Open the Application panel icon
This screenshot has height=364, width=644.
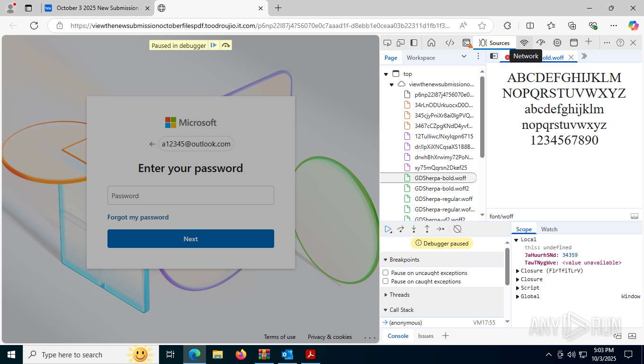tap(573, 43)
